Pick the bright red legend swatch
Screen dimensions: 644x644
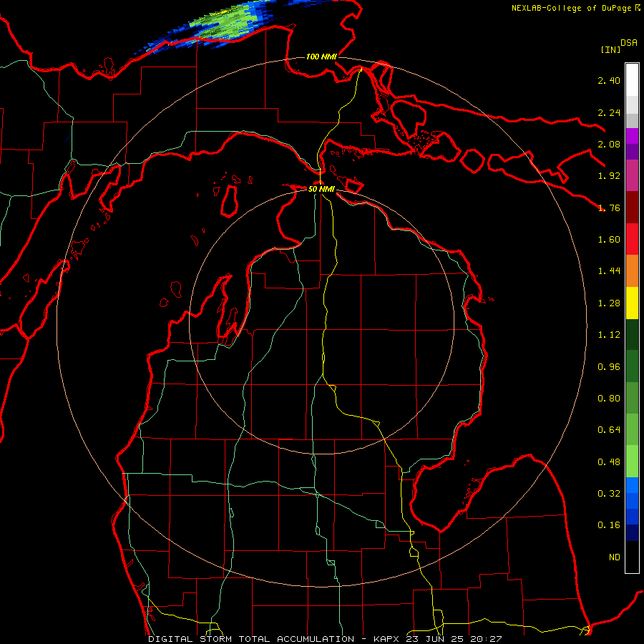(x=632, y=239)
